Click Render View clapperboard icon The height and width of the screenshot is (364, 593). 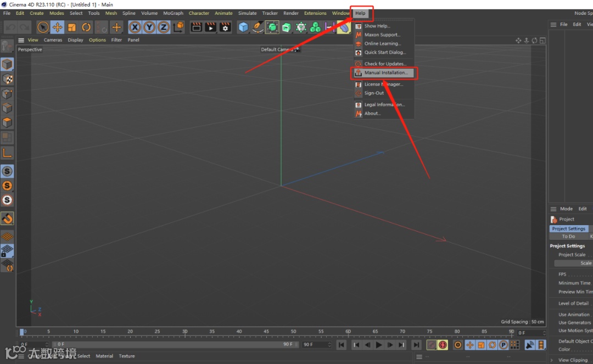pyautogui.click(x=196, y=27)
